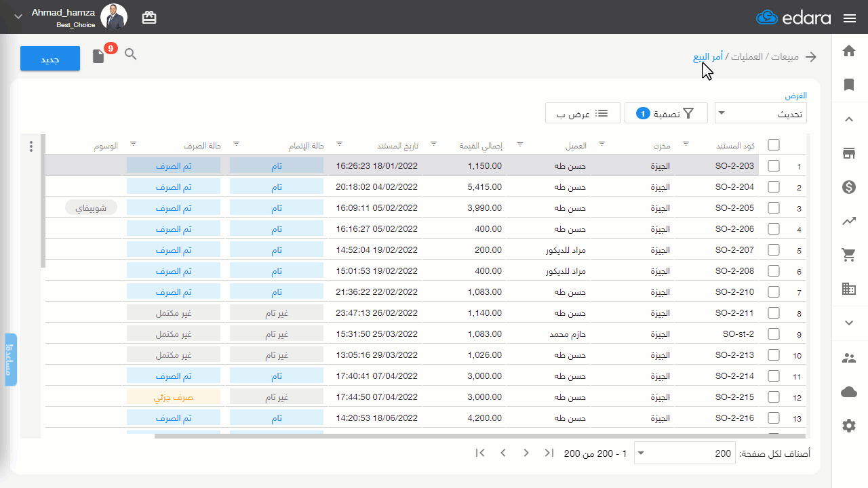This screenshot has width=868, height=488.
Task: Expand the Ahmad_hamza user menu chevron
Action: (18, 16)
